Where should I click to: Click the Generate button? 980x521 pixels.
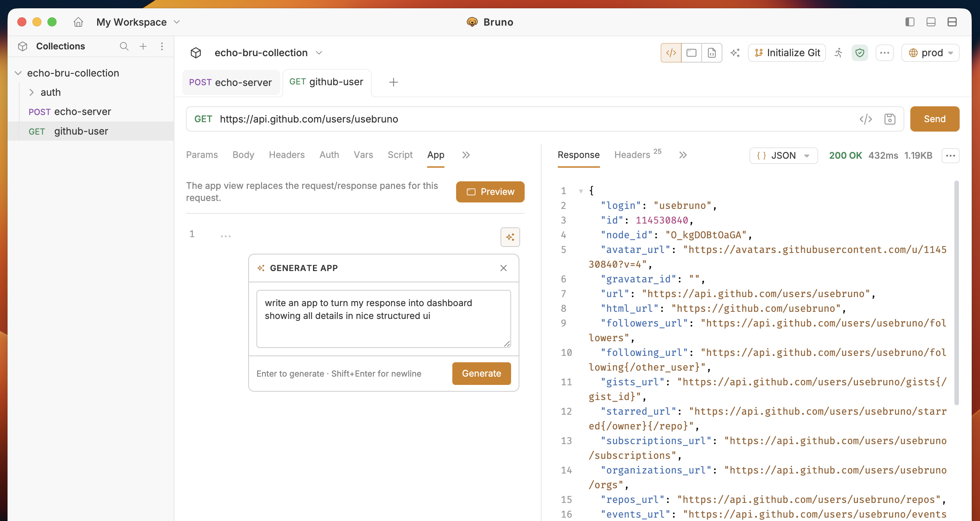[482, 374]
